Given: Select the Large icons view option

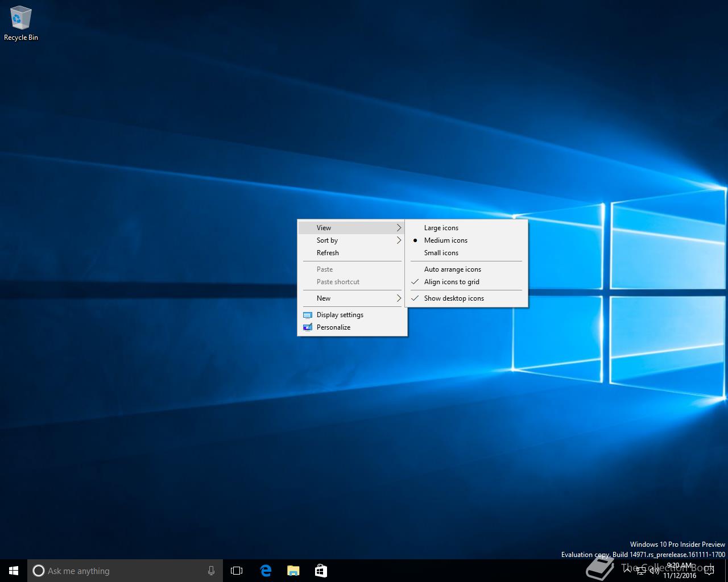Looking at the screenshot, I should pos(441,228).
